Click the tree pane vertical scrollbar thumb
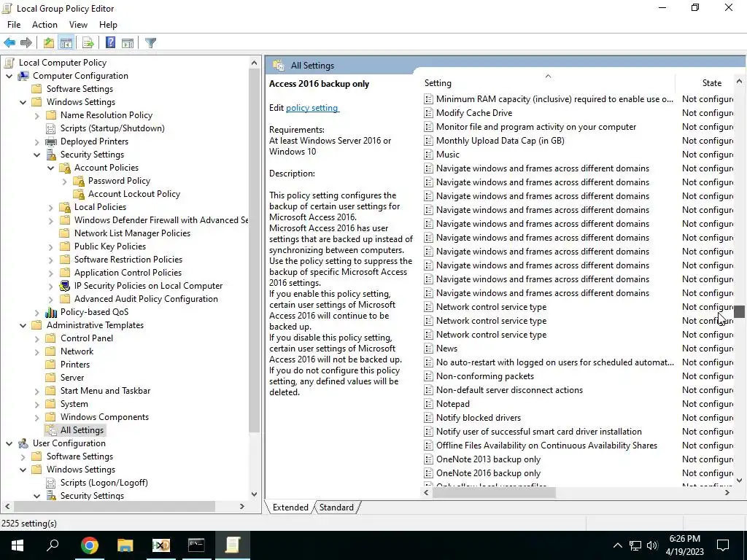 point(255,251)
